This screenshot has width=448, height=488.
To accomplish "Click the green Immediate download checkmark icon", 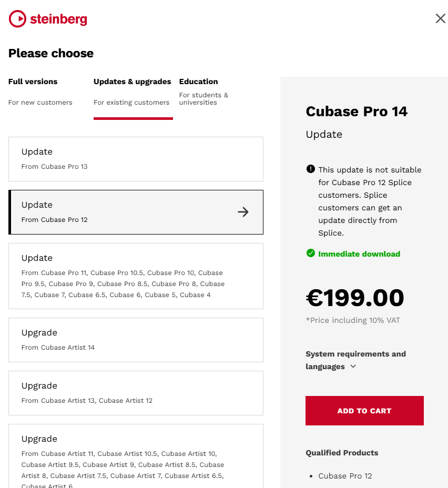I will 311,253.
